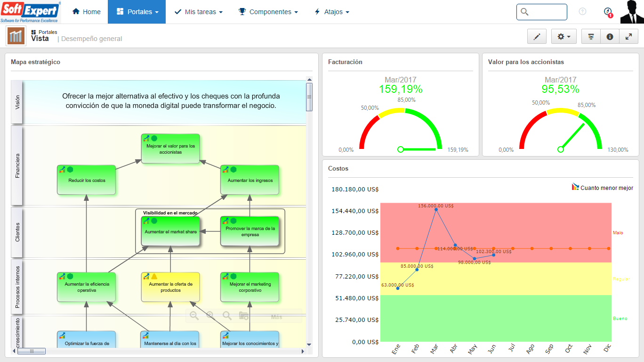644x362 pixels.
Task: Expand portal to full screen
Action: coord(628,36)
